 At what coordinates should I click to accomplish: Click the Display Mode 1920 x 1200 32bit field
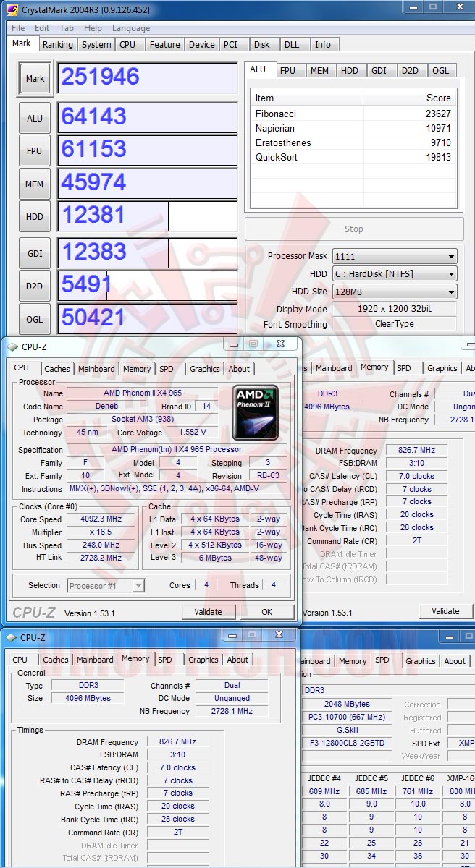click(395, 309)
